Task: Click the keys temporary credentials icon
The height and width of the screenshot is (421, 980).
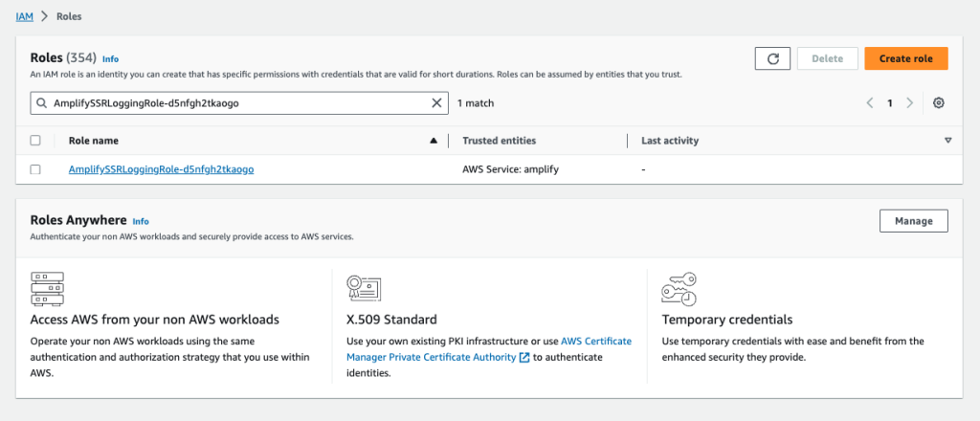Action: pyautogui.click(x=679, y=289)
